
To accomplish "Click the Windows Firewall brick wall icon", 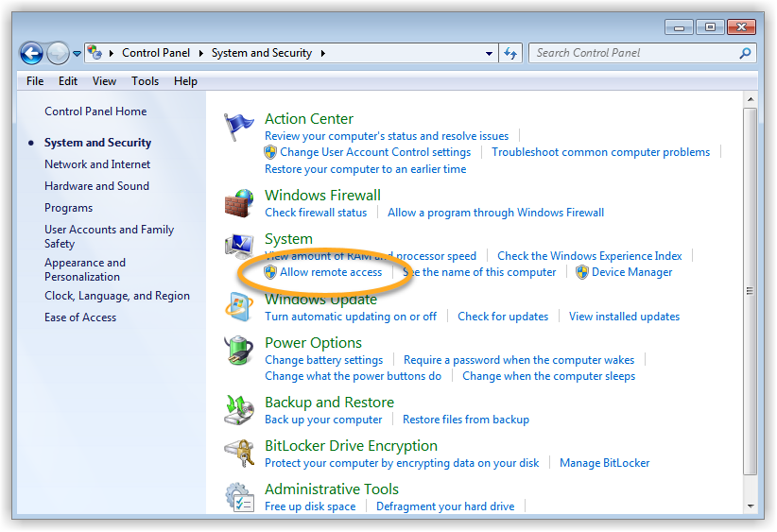I will point(239,203).
